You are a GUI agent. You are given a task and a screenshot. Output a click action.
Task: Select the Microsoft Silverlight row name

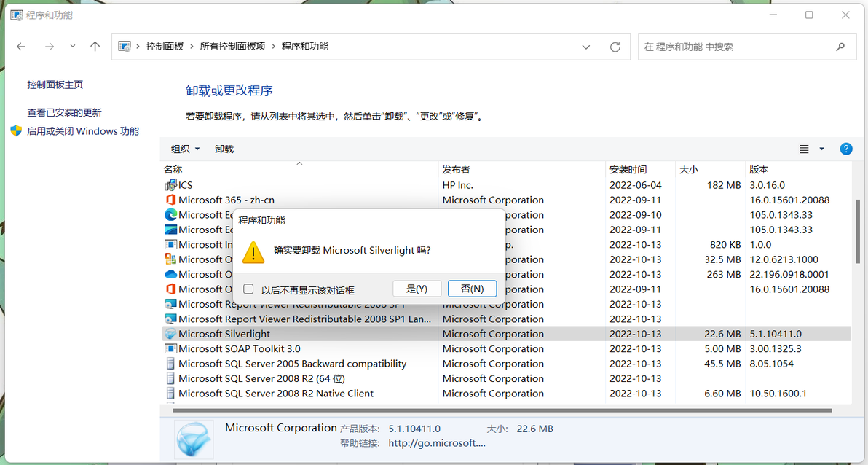click(x=224, y=334)
